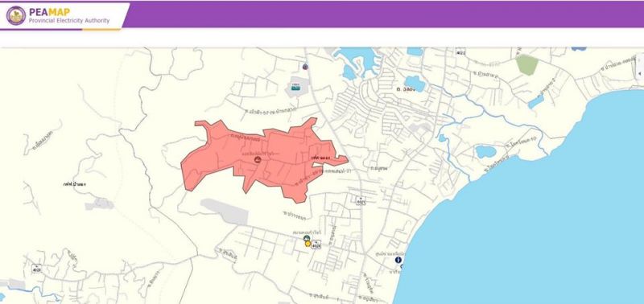Click the PEAMAP title text

(x=49, y=12)
